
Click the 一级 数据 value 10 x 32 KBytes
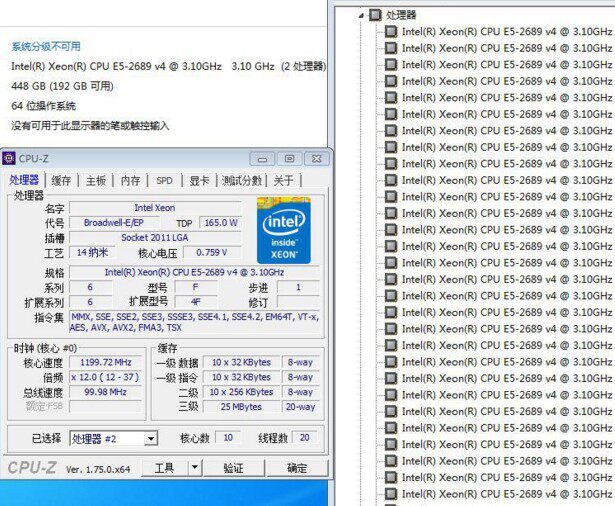(241, 362)
